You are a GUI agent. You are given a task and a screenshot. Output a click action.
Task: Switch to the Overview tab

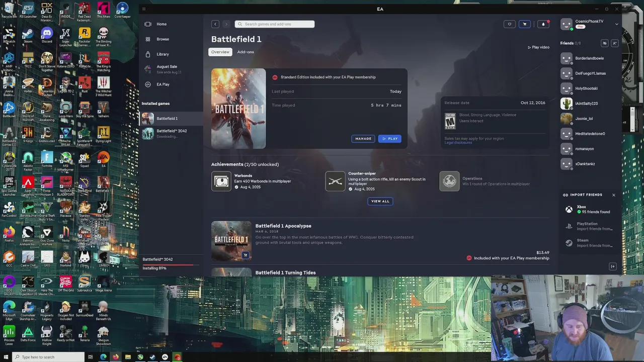220,52
